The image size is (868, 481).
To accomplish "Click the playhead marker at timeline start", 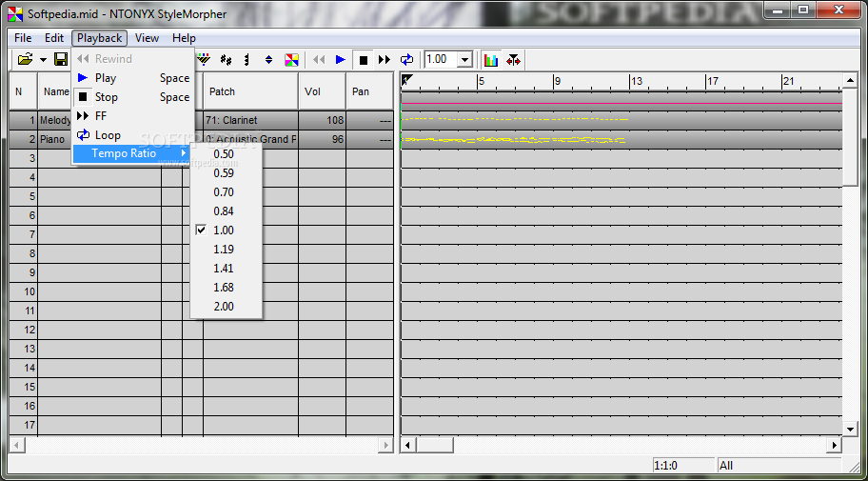I will pos(406,80).
